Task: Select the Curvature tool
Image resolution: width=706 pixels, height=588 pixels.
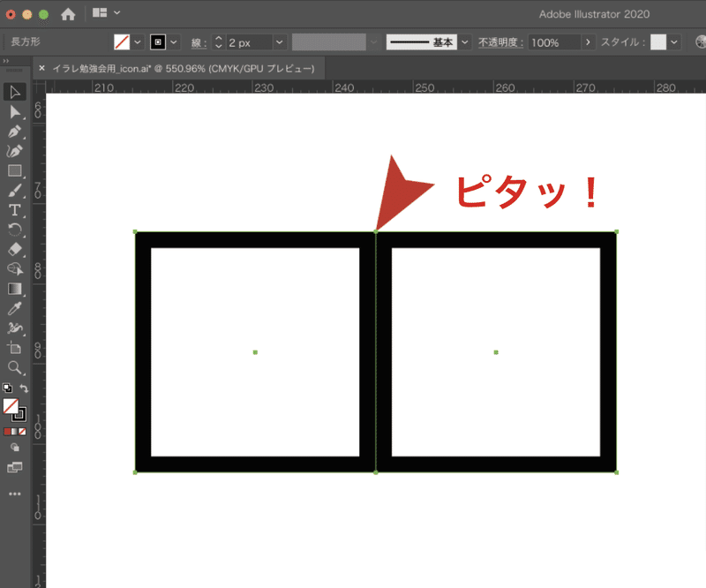Action: pos(15,151)
